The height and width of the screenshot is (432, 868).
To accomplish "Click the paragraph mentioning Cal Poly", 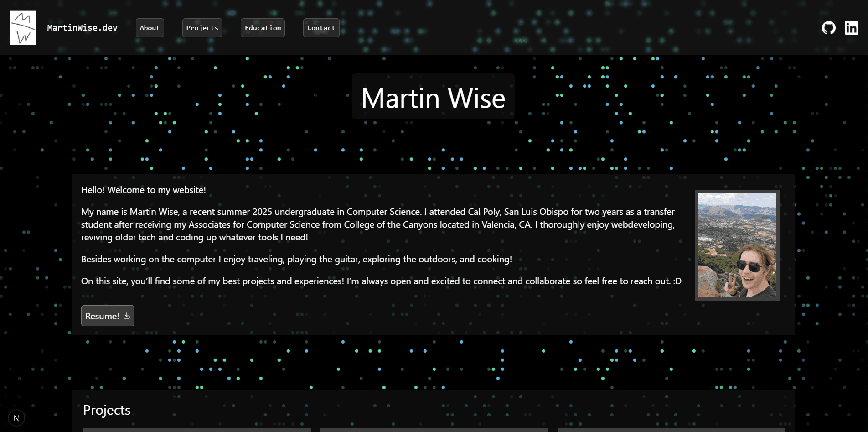I will 377,224.
